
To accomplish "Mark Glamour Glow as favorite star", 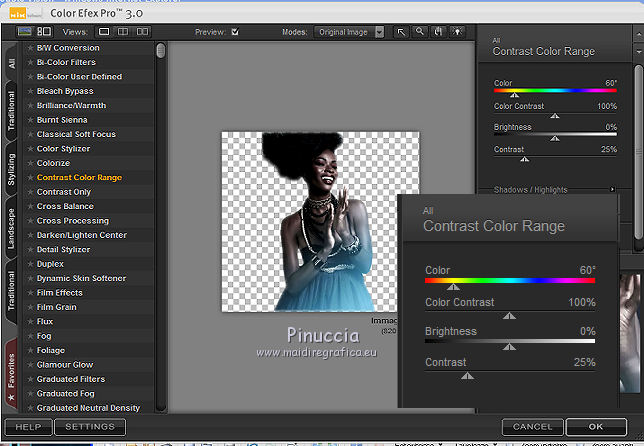I will click(x=30, y=365).
